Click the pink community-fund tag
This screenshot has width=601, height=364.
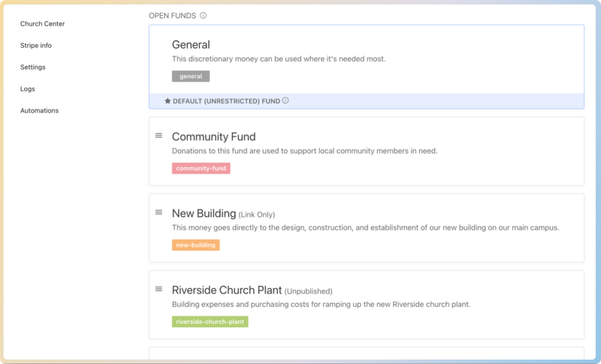[201, 168]
